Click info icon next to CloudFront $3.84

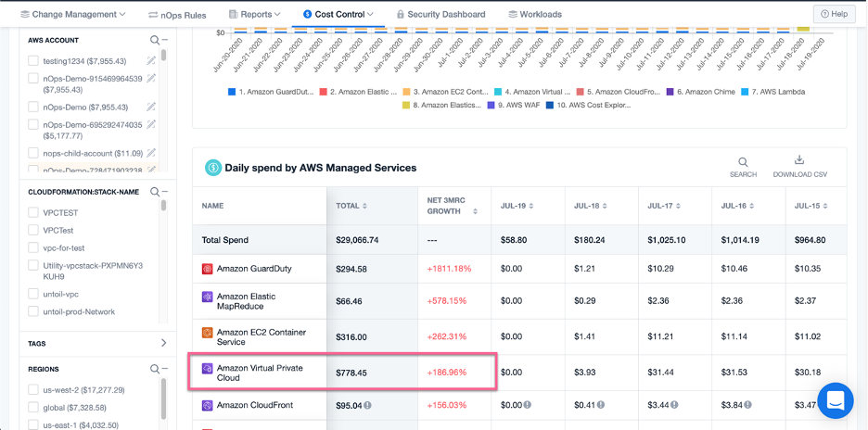[747, 405]
